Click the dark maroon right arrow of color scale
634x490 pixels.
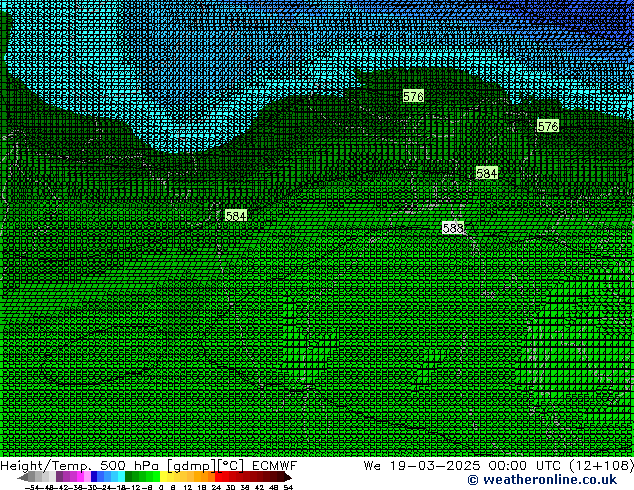pos(288,477)
